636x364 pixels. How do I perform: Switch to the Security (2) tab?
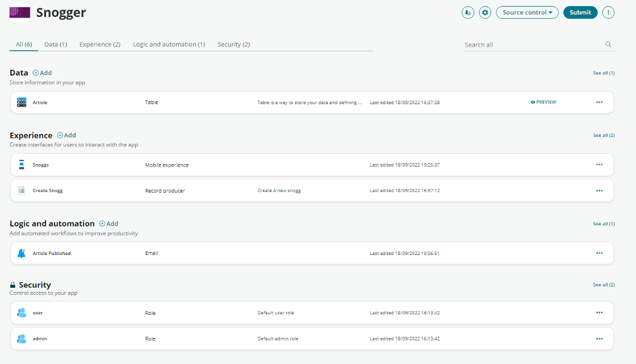point(234,44)
